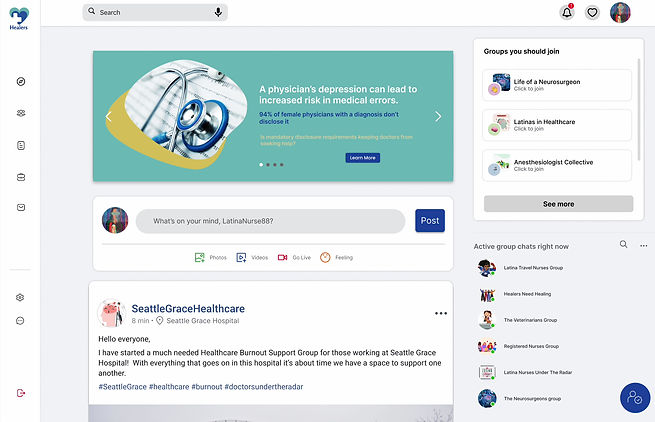Open Latina Travel Nurses Group chat
This screenshot has width=655, height=422.
coord(520,268)
